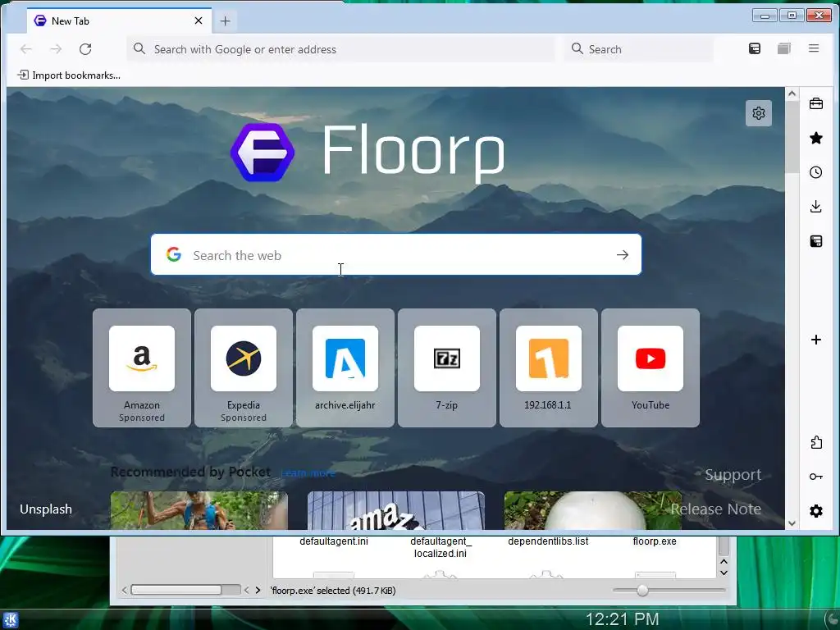Image resolution: width=840 pixels, height=630 pixels.
Task: Open the Support link
Action: coord(733,475)
